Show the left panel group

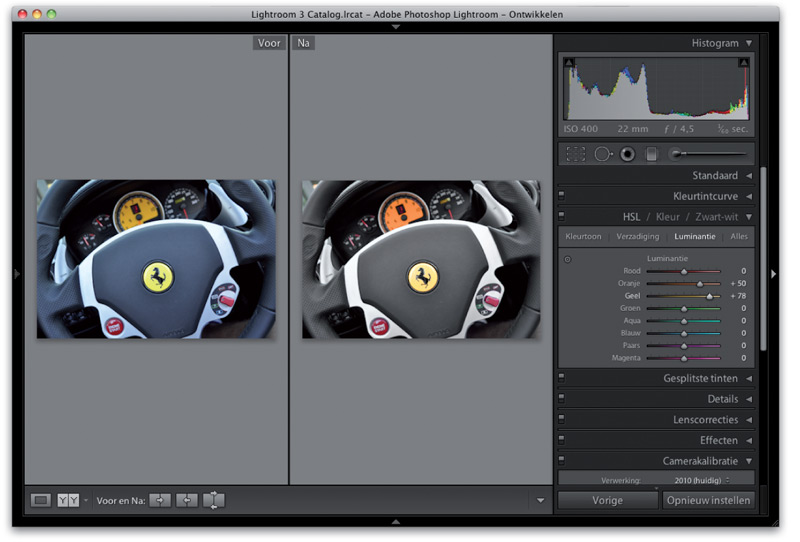pos(17,274)
